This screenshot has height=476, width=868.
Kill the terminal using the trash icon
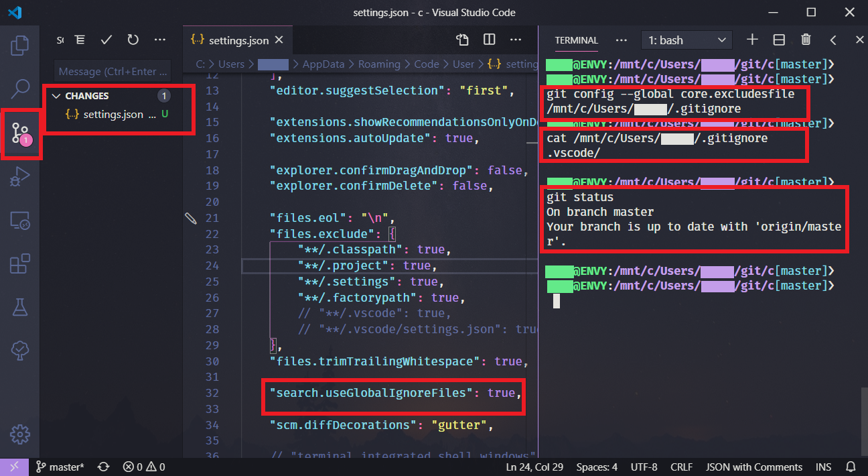pyautogui.click(x=806, y=40)
